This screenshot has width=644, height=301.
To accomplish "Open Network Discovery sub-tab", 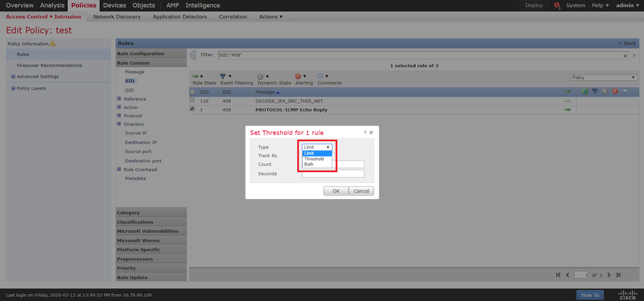I will pyautogui.click(x=117, y=17).
